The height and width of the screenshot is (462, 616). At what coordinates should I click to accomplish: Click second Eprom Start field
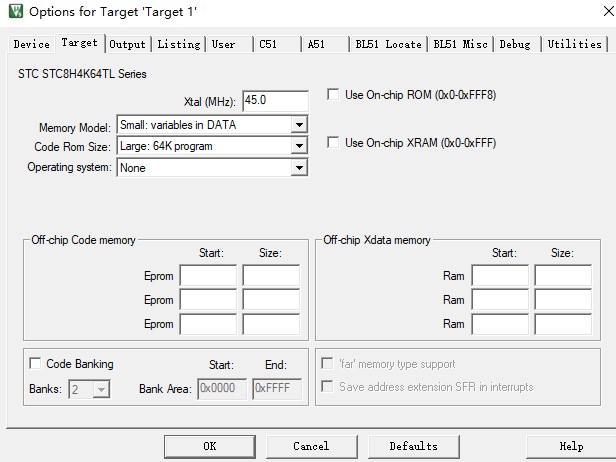pyautogui.click(x=208, y=300)
